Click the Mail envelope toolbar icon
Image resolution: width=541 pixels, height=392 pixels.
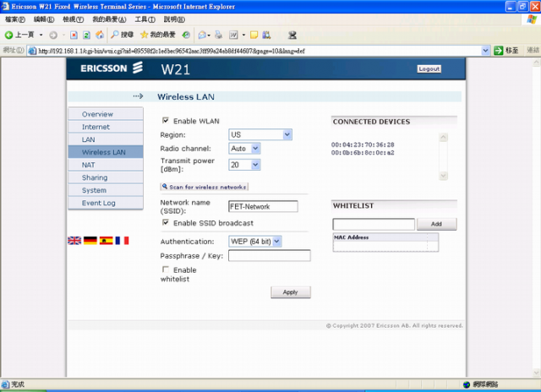pyautogui.click(x=202, y=35)
